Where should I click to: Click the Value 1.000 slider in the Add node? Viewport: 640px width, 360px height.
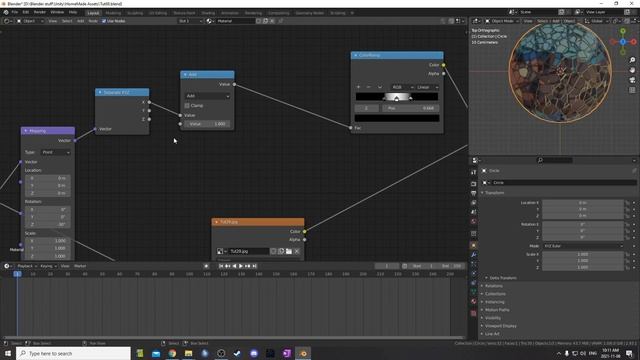click(x=207, y=124)
